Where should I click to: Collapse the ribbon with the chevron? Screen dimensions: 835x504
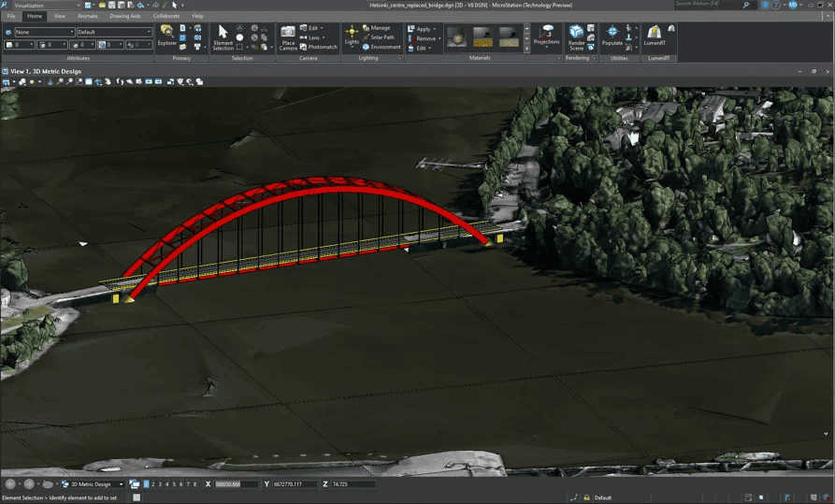pyautogui.click(x=828, y=16)
